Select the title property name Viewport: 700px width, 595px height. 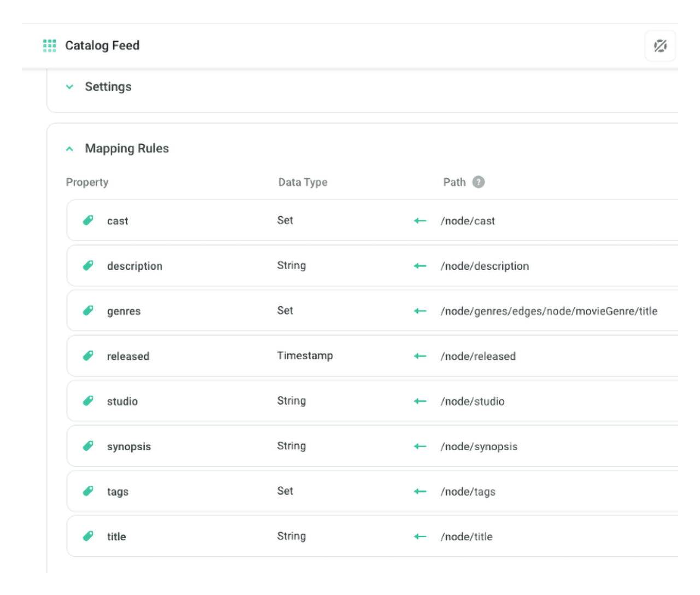tap(116, 536)
